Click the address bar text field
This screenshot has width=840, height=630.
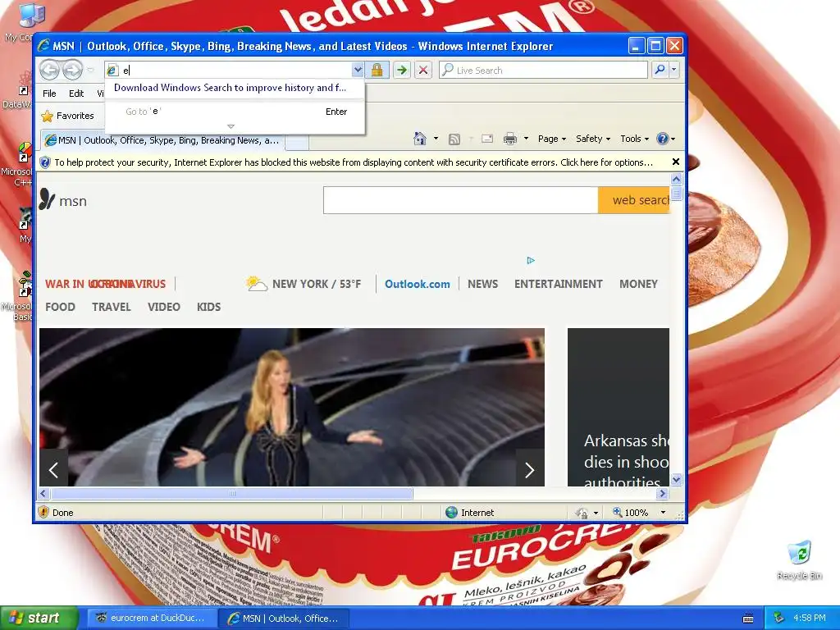pos(235,71)
